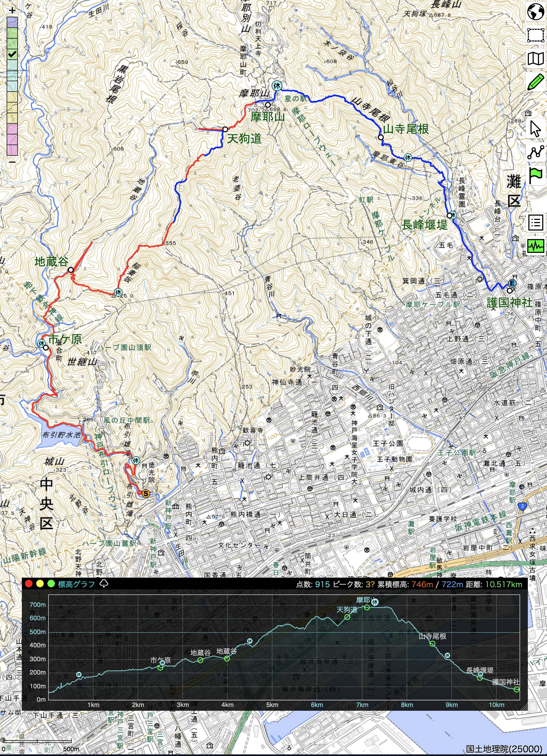Click the globe icon in right toolbar
Screen dimensions: 547x756
coord(536,12)
